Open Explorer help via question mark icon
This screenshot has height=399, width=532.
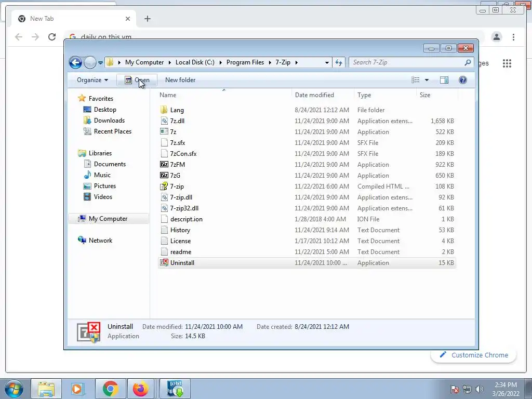(x=462, y=79)
